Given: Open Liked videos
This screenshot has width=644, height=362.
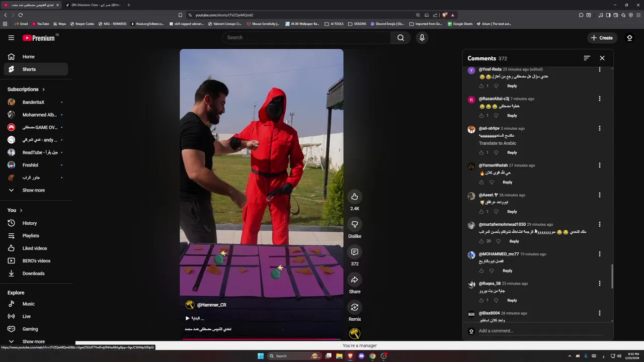Looking at the screenshot, I should pos(35,248).
